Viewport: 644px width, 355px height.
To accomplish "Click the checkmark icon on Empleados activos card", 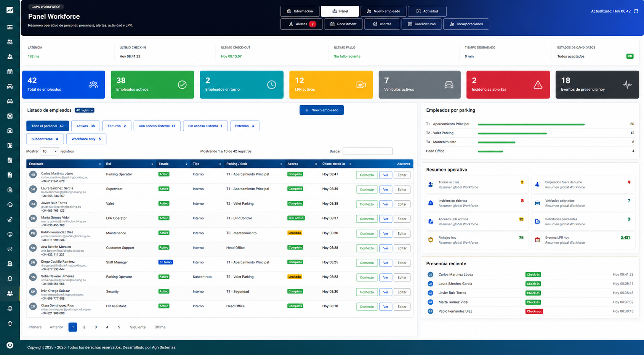I will (182, 85).
